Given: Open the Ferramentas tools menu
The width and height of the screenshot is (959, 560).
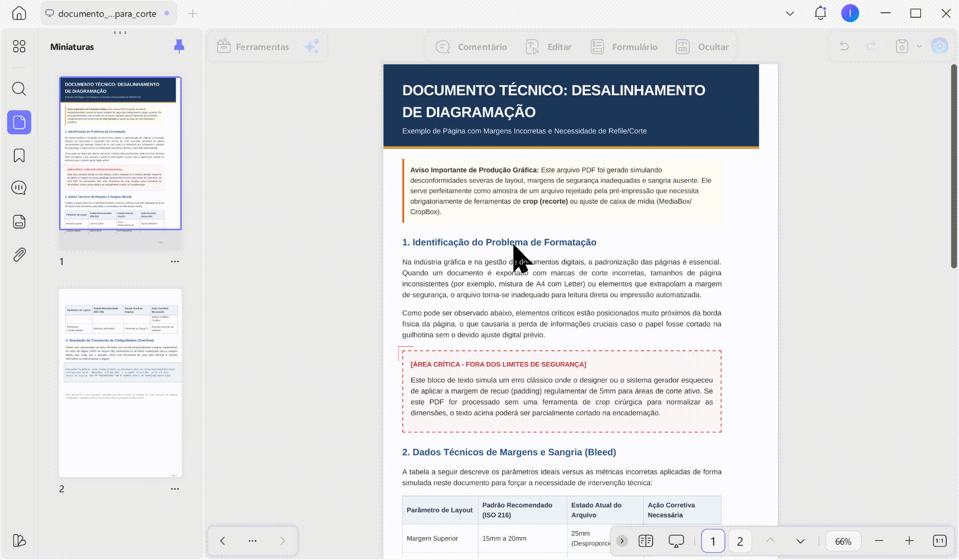Looking at the screenshot, I should [x=252, y=47].
